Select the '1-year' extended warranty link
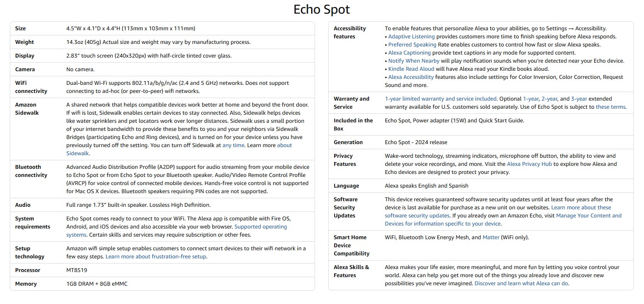This screenshot has height=304, width=644. 531,98
